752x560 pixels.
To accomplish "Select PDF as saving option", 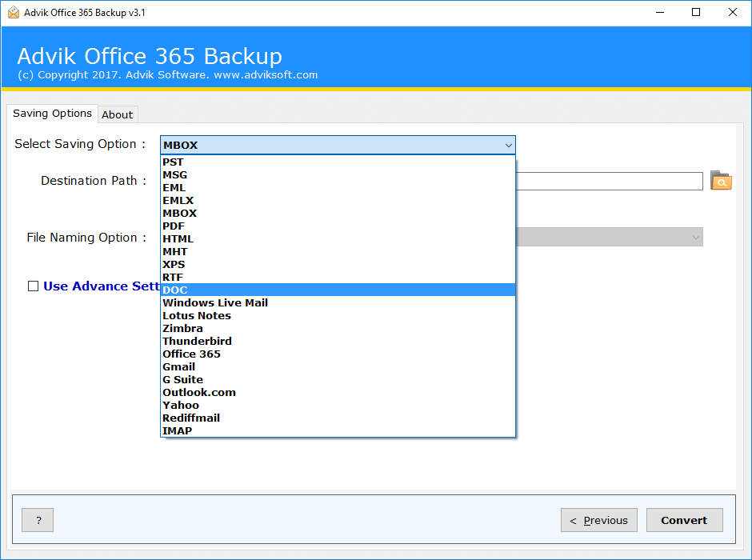I will (x=338, y=226).
